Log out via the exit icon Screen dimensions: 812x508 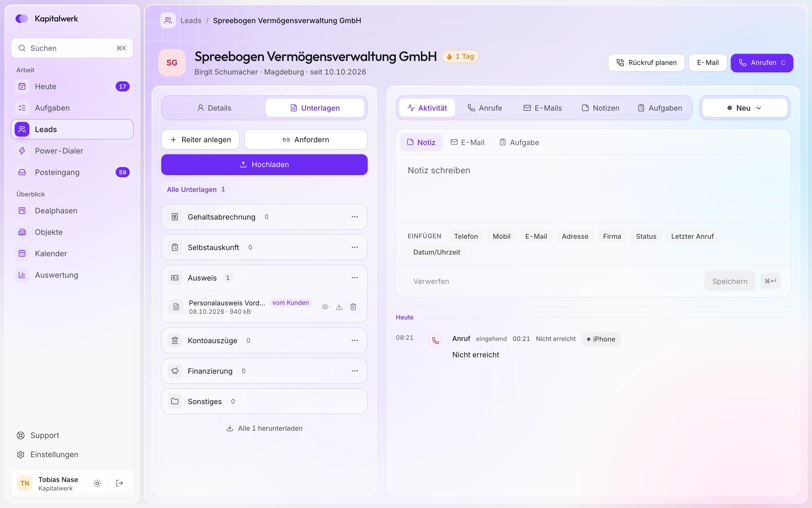pyautogui.click(x=120, y=483)
